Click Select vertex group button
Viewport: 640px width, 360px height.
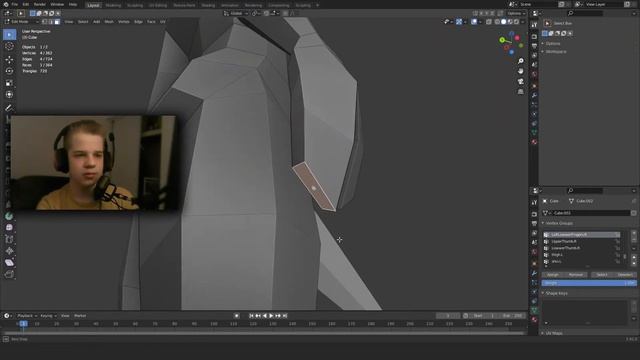[x=602, y=275]
